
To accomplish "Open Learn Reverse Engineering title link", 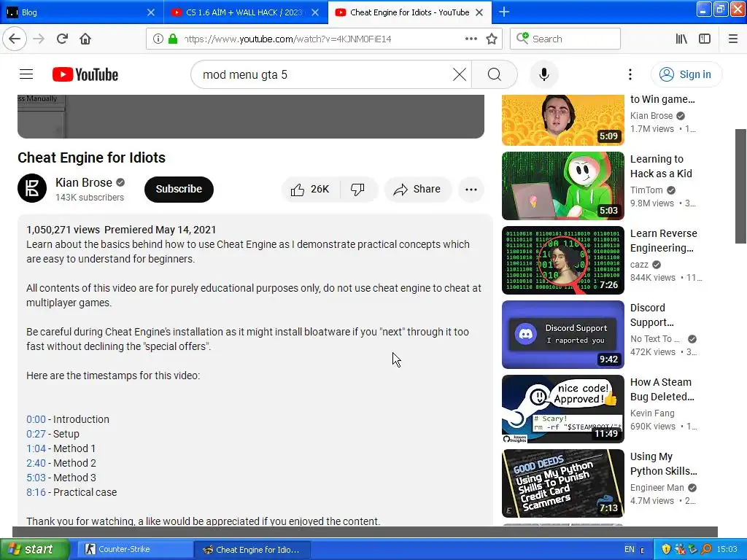I will [663, 241].
